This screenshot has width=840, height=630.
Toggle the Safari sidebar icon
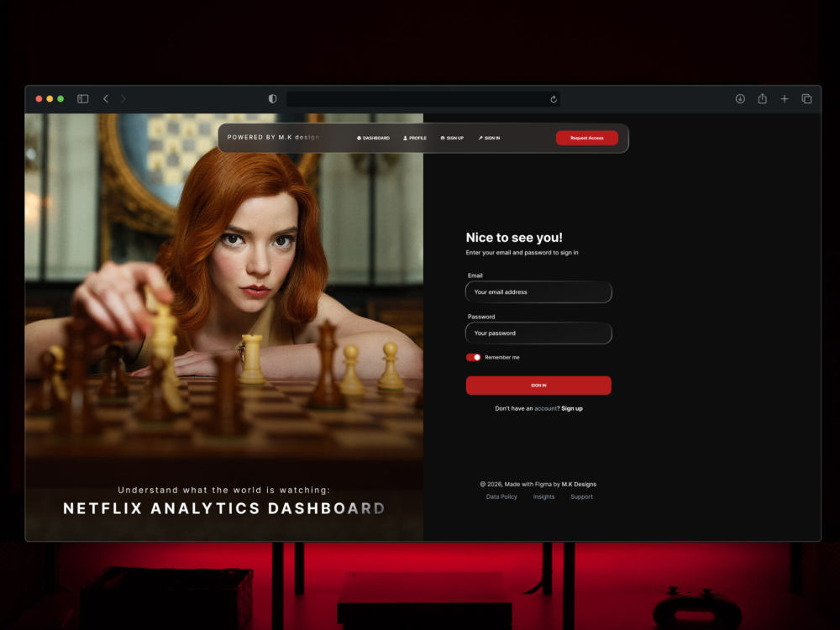tap(82, 98)
